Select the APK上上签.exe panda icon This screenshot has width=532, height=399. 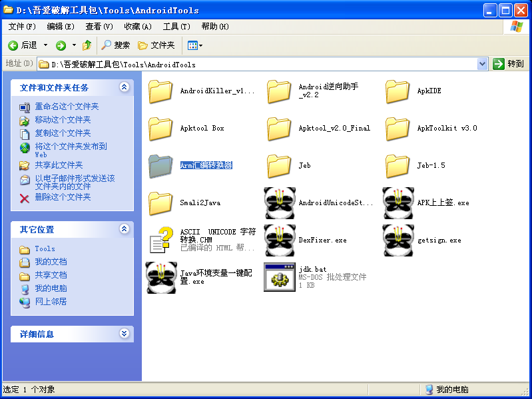(x=398, y=203)
